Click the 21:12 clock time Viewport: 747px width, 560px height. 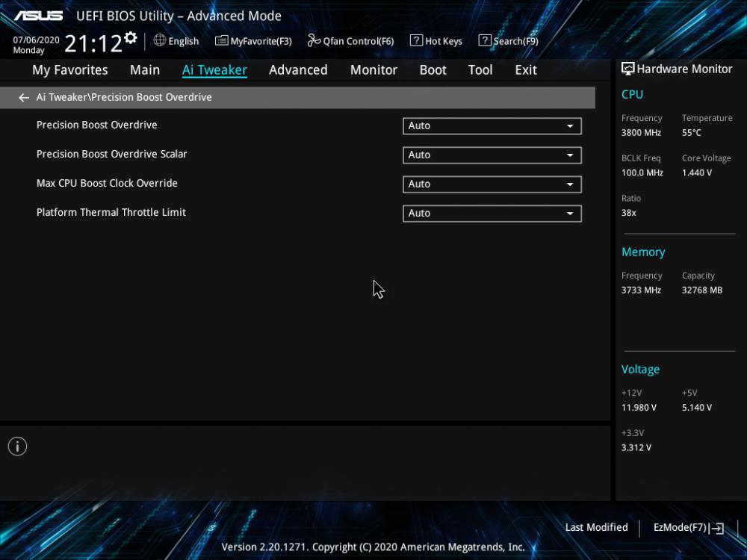[93, 44]
